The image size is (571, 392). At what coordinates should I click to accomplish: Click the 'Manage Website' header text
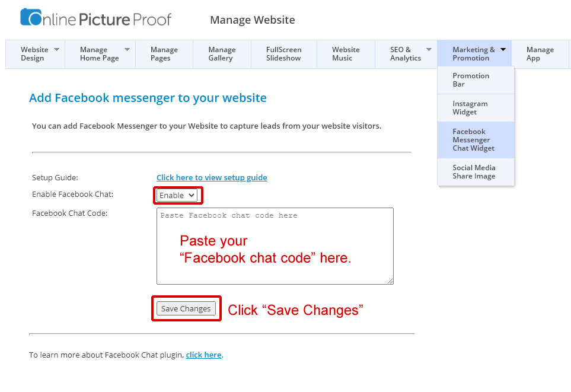(x=253, y=20)
